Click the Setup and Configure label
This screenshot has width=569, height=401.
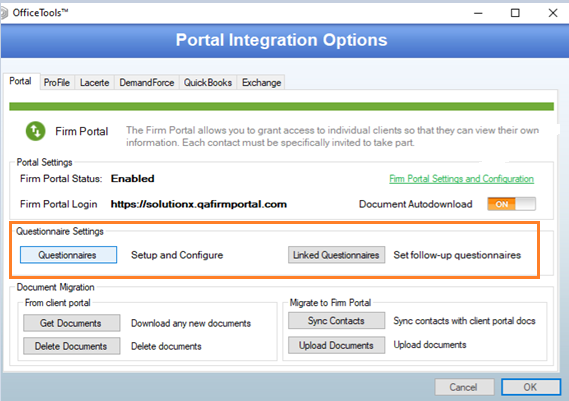177,255
